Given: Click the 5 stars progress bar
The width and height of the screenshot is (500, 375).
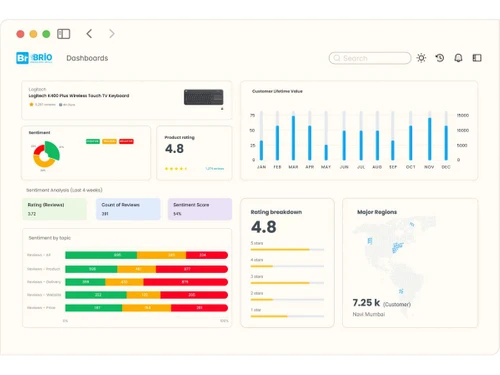Looking at the screenshot, I should [287, 249].
